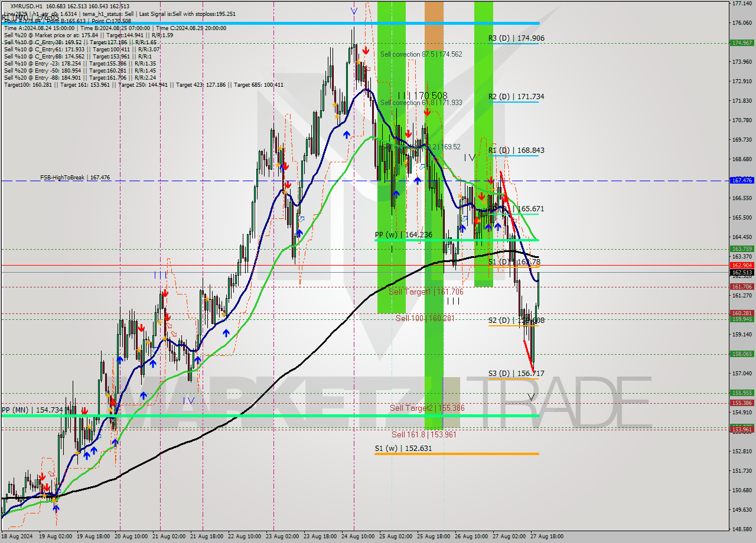The width and height of the screenshot is (756, 543).
Task: Click the 170.508 wave label
Action: pos(430,96)
